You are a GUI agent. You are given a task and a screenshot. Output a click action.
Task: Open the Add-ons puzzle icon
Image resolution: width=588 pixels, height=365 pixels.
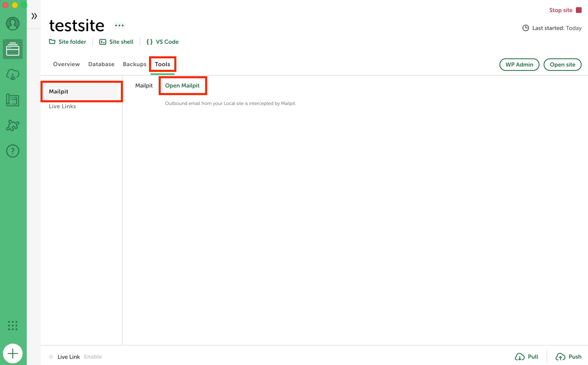(x=13, y=126)
